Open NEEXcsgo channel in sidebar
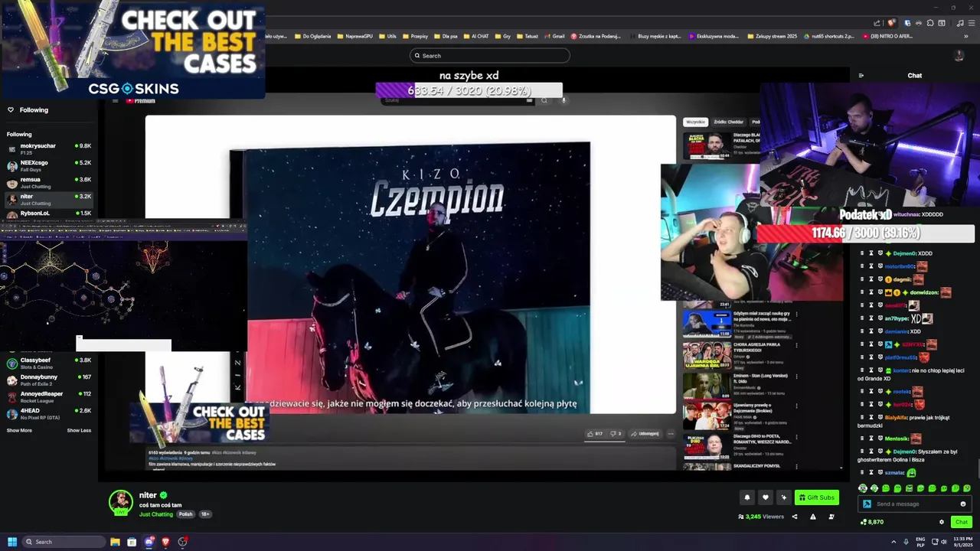 click(x=49, y=165)
